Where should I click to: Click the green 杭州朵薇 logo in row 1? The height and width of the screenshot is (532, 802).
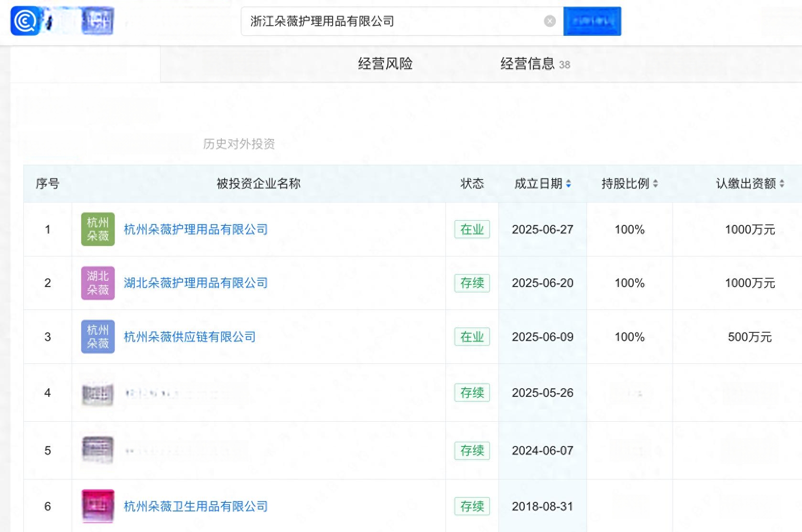point(98,229)
